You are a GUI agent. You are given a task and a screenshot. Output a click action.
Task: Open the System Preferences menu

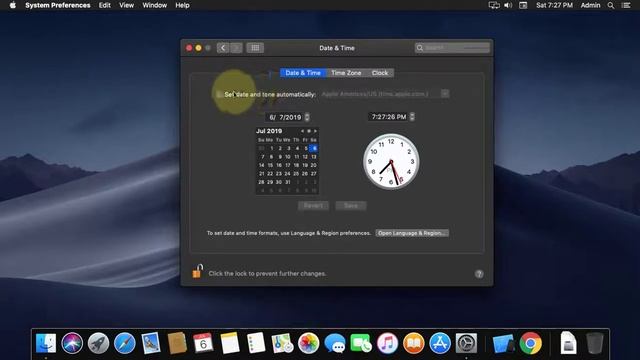click(x=58, y=5)
